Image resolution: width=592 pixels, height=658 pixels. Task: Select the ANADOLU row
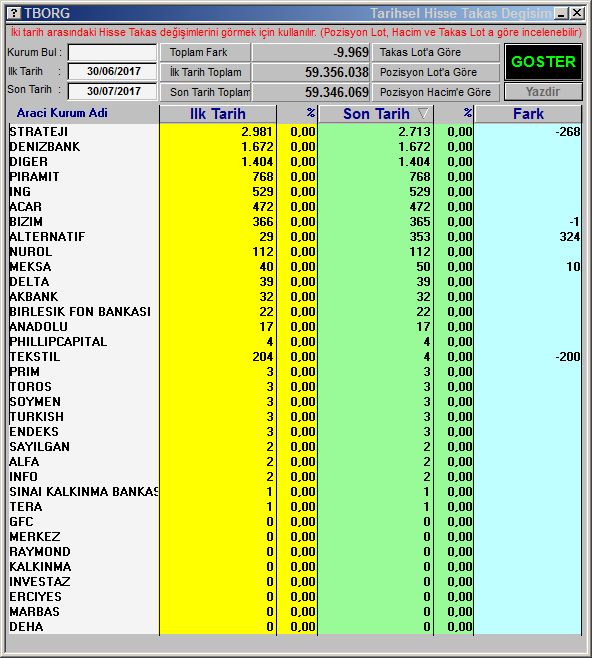tap(295, 327)
